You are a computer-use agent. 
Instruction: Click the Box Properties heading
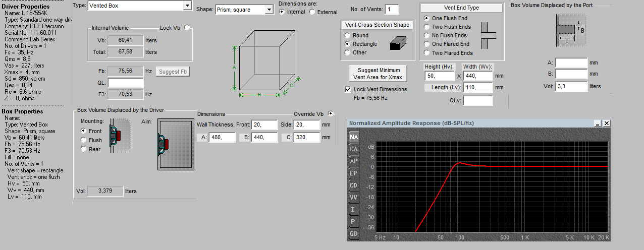click(23, 111)
